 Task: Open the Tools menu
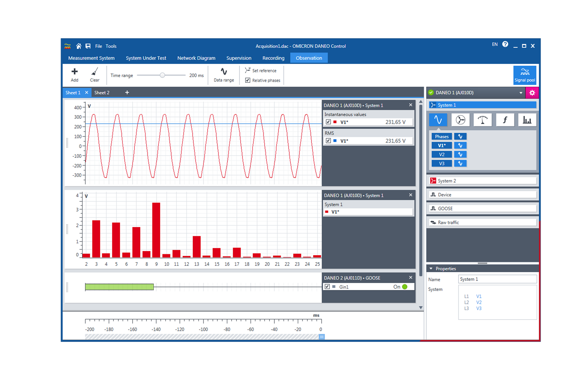[111, 46]
